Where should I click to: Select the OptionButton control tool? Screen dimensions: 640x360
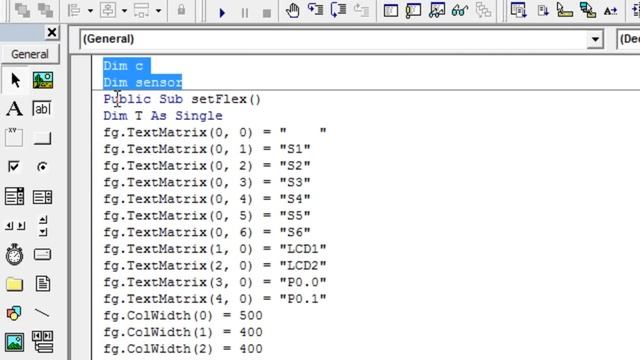[42, 167]
